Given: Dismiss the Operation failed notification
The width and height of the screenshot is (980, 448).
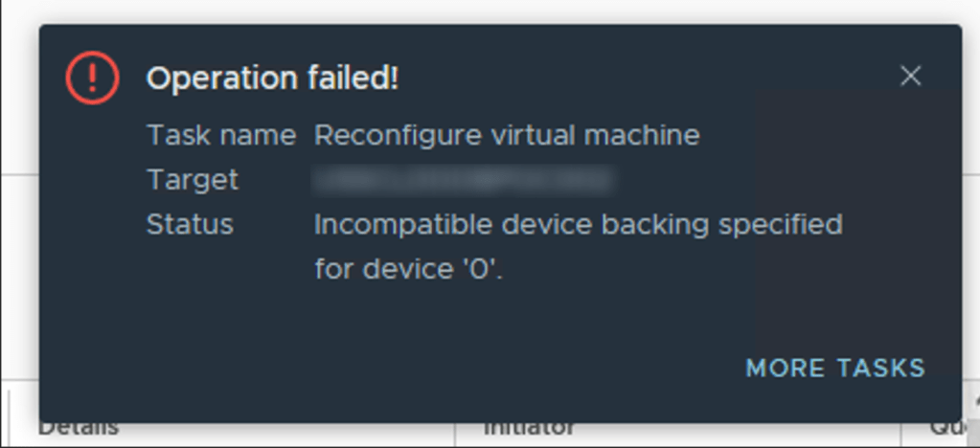Looking at the screenshot, I should tap(910, 77).
